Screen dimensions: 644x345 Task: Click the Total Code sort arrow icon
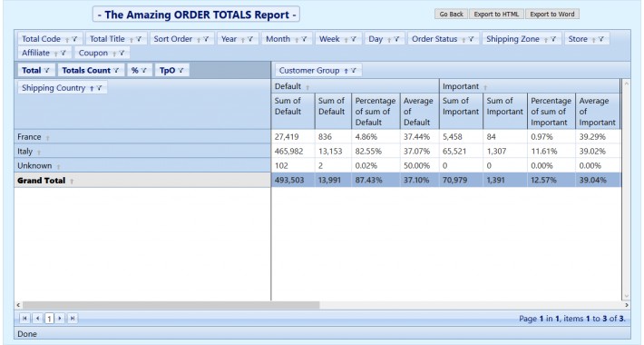67,40
